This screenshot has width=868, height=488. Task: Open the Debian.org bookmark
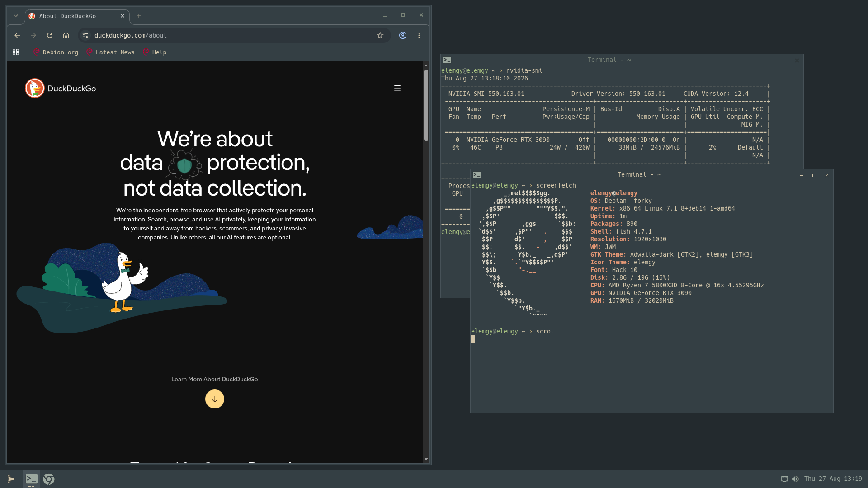pos(56,52)
